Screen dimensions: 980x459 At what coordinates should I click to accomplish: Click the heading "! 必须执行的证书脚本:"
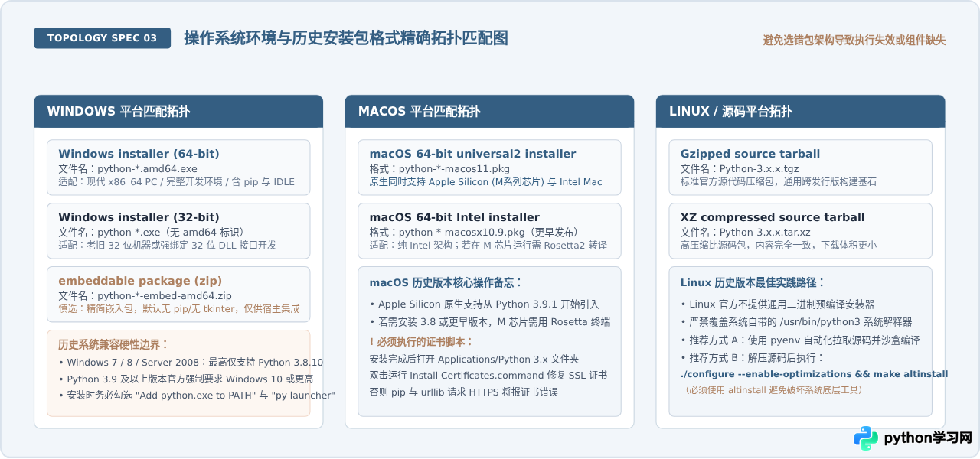pos(421,342)
